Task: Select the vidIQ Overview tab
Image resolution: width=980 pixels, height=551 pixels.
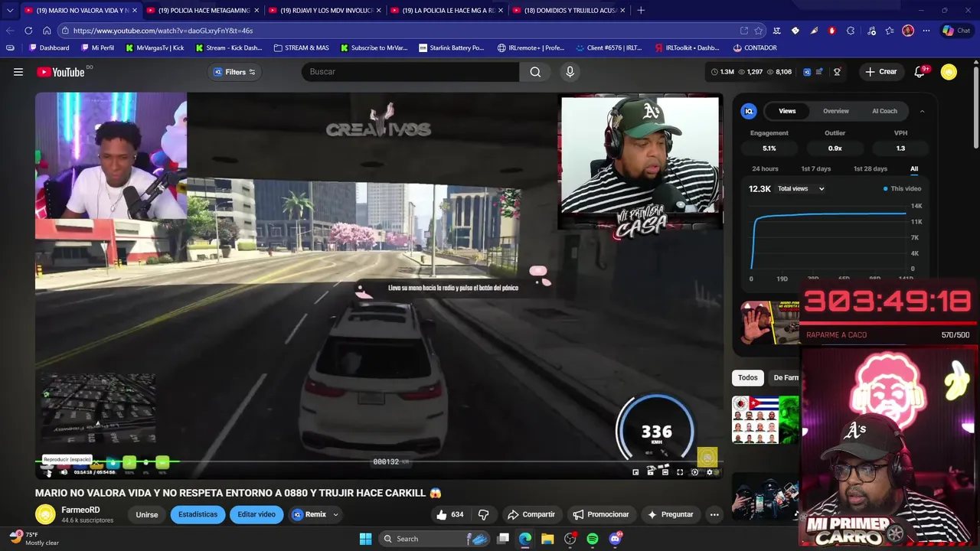Action: pyautogui.click(x=836, y=111)
